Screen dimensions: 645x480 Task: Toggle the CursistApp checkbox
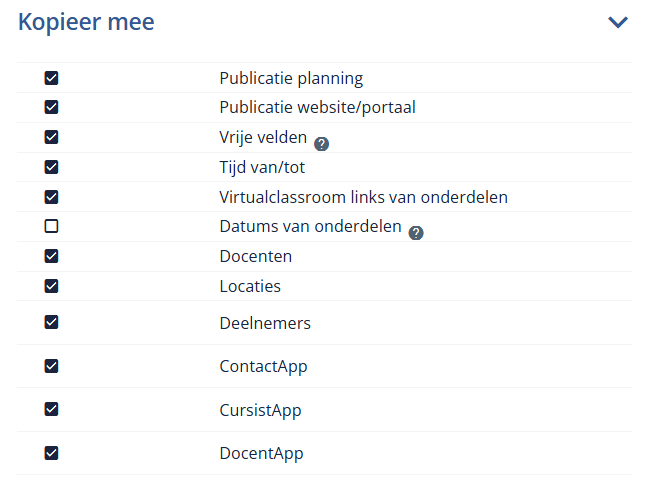pyautogui.click(x=51, y=409)
